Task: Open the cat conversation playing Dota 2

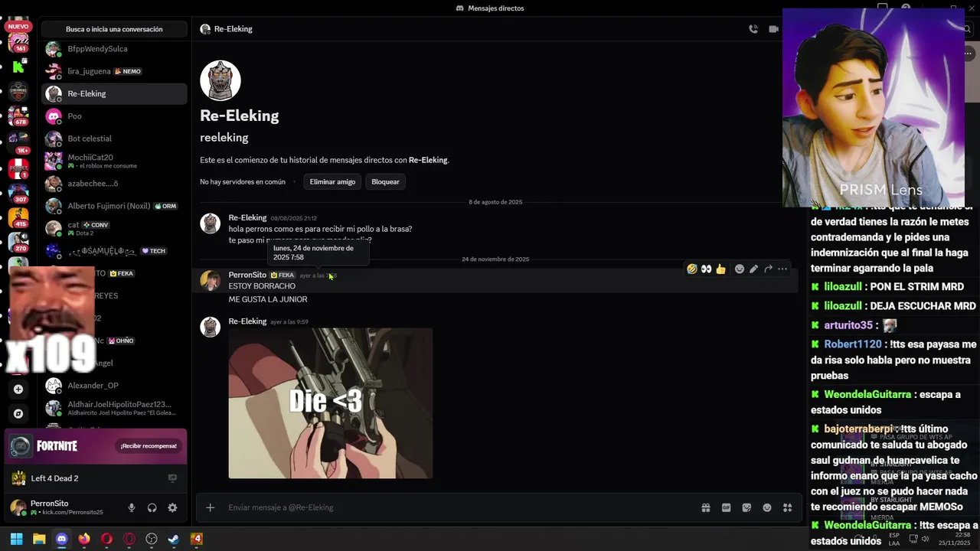Action: [x=114, y=228]
